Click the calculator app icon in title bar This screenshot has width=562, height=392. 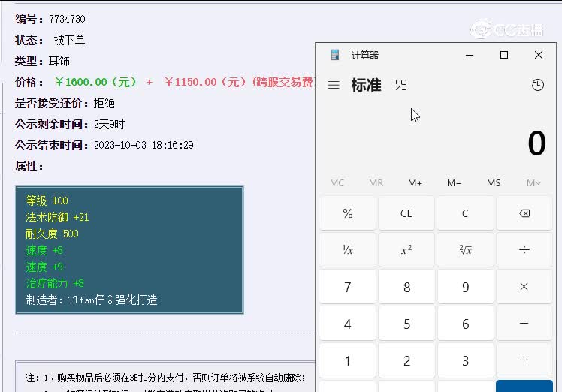click(335, 55)
